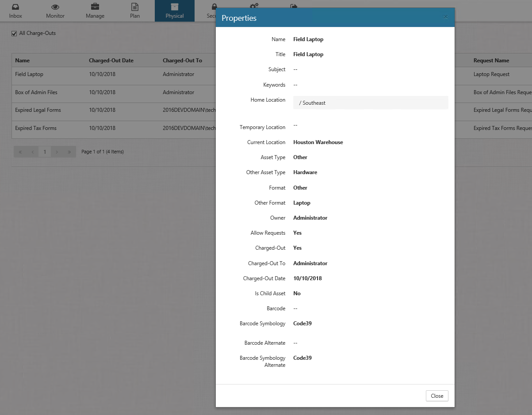Viewport: 532px width, 415px height.
Task: Sort by the Name column header
Action: click(23, 61)
